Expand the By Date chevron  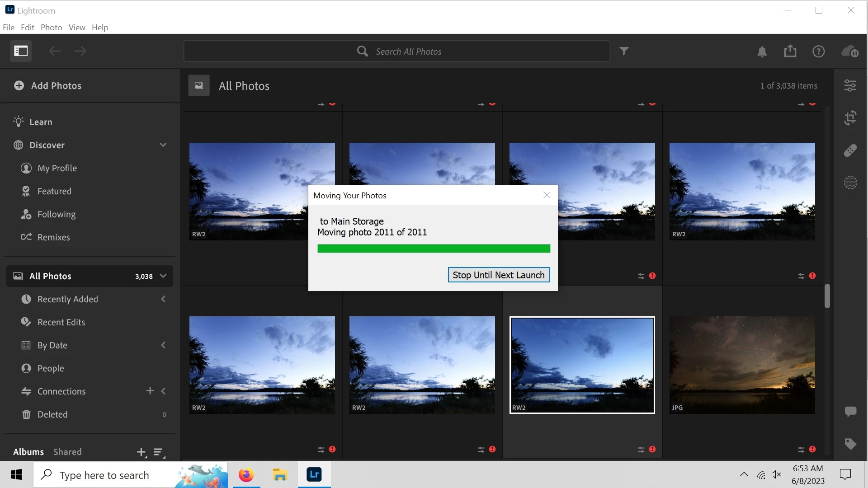[164, 345]
